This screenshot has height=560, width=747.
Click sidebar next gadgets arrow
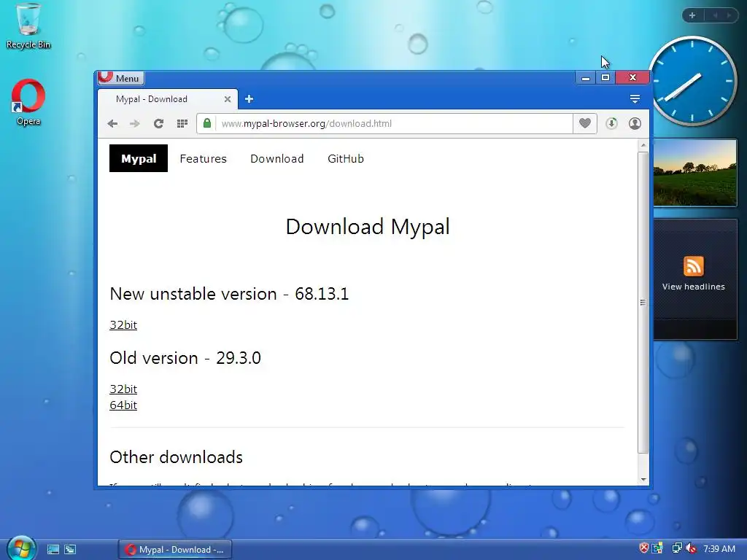729,15
